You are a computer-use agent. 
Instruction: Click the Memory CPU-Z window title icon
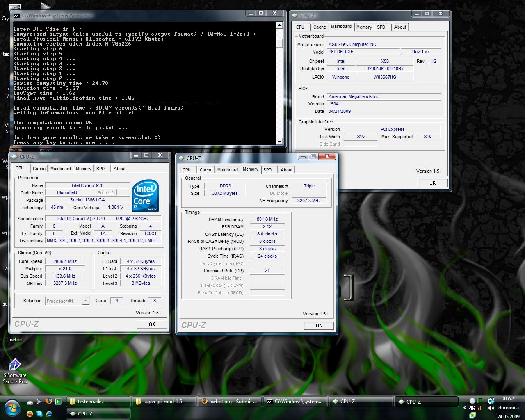coord(181,158)
